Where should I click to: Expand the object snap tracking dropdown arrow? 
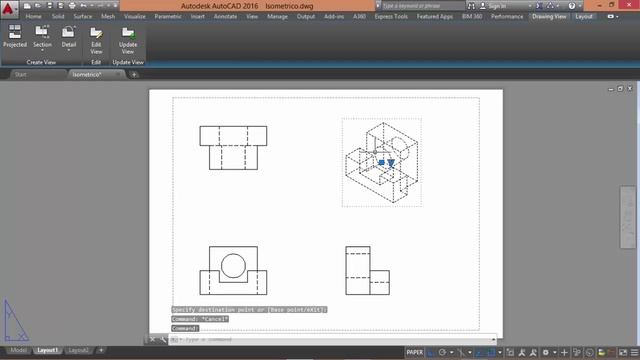pyautogui.click(x=470, y=352)
